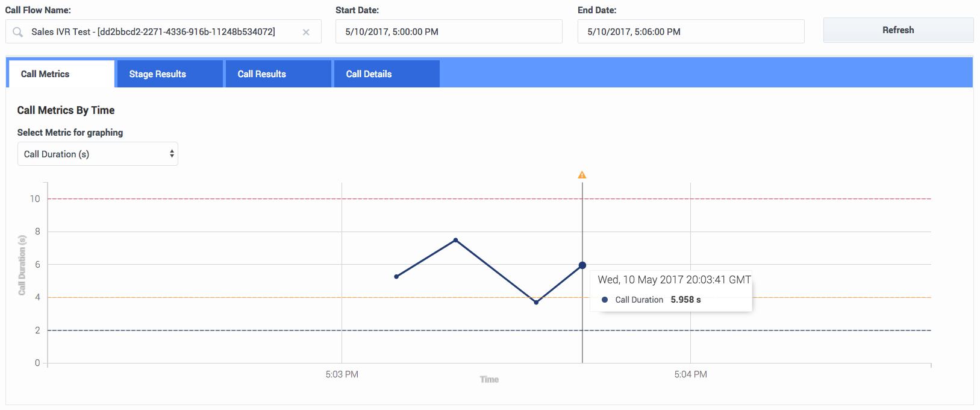980x410 pixels.
Task: Select the highlighted 5.958 s data point
Action: 582,265
